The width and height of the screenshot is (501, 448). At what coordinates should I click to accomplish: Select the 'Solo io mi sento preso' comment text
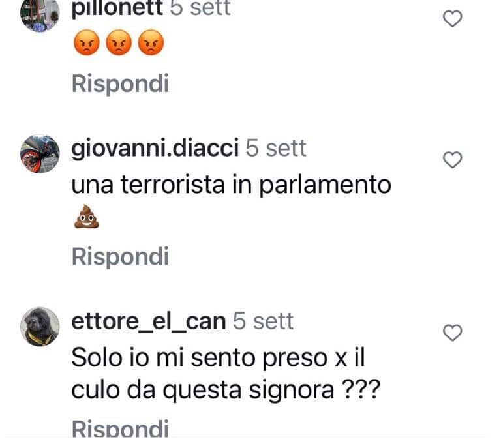point(200,358)
